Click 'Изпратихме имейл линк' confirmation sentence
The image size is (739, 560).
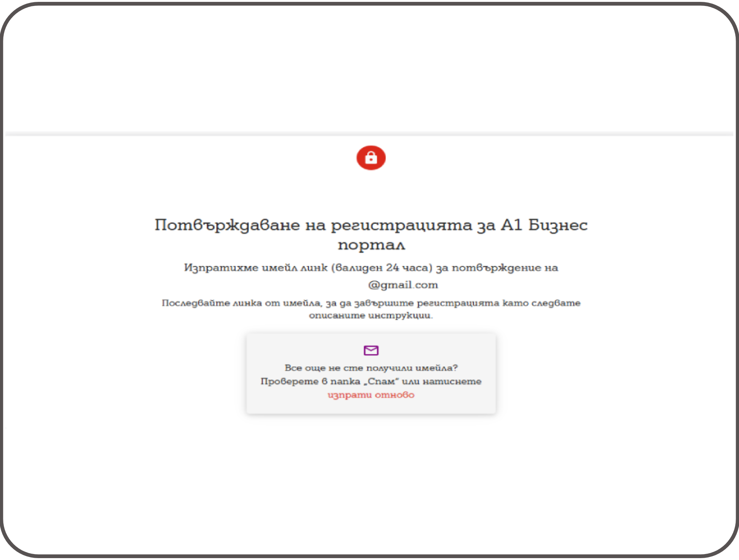[256, 268]
